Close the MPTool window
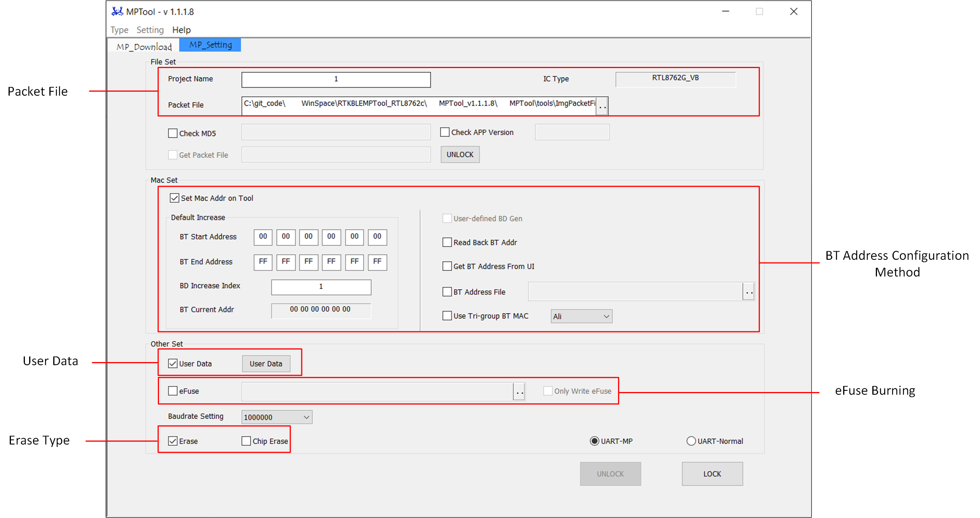980x518 pixels. tap(793, 12)
